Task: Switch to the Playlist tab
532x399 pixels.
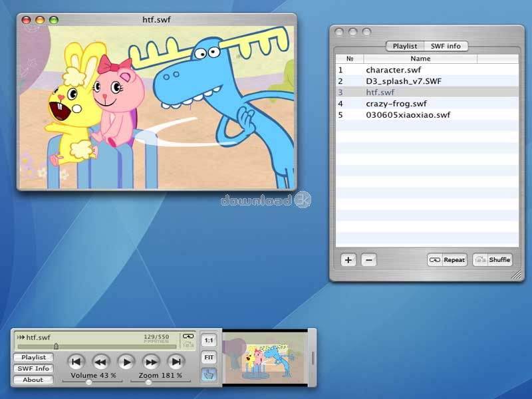Action: click(x=405, y=46)
